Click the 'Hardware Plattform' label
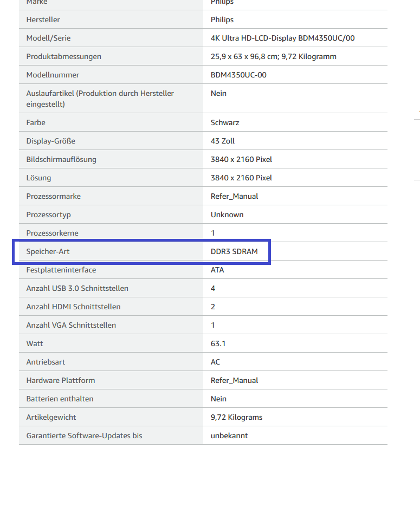 (x=61, y=380)
